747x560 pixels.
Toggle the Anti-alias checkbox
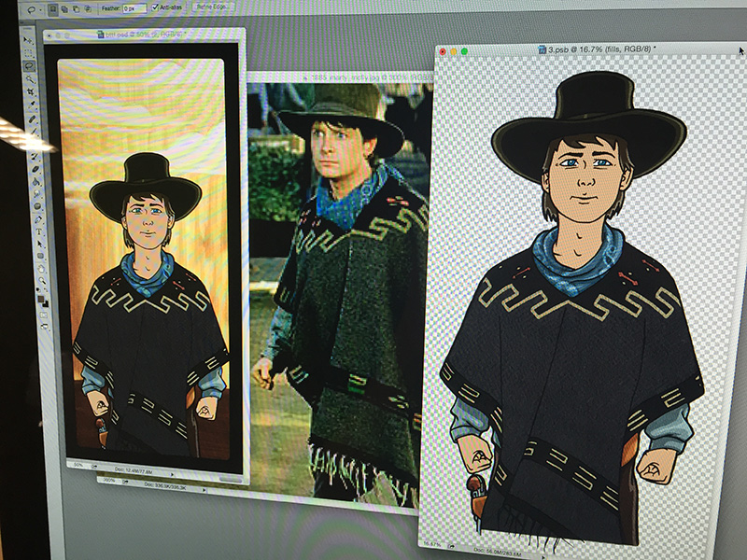coord(155,7)
